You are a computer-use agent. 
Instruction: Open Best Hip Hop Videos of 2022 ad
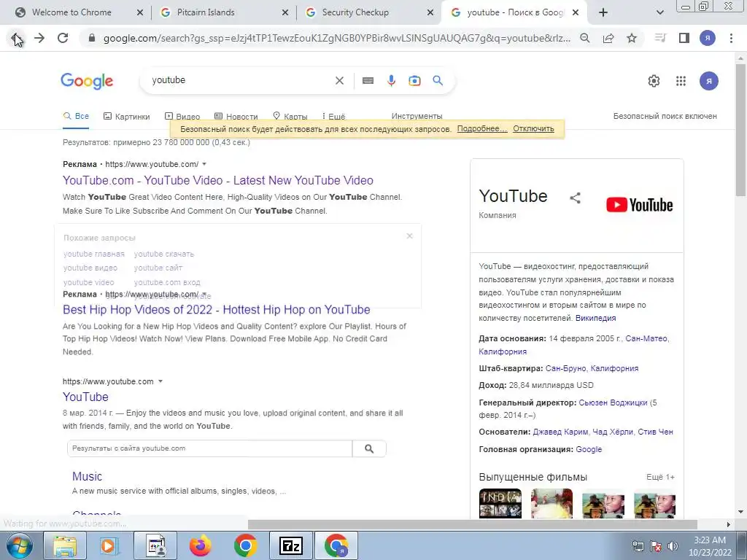[x=216, y=309]
